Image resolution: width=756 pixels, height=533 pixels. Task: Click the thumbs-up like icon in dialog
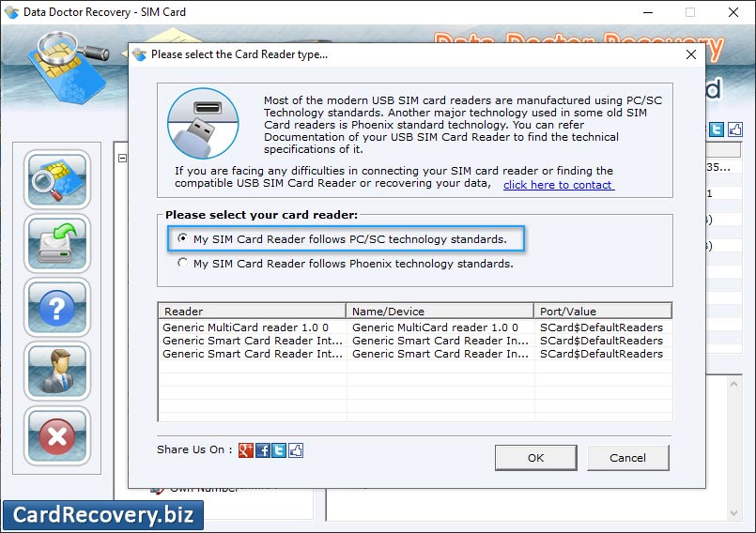[296, 450]
